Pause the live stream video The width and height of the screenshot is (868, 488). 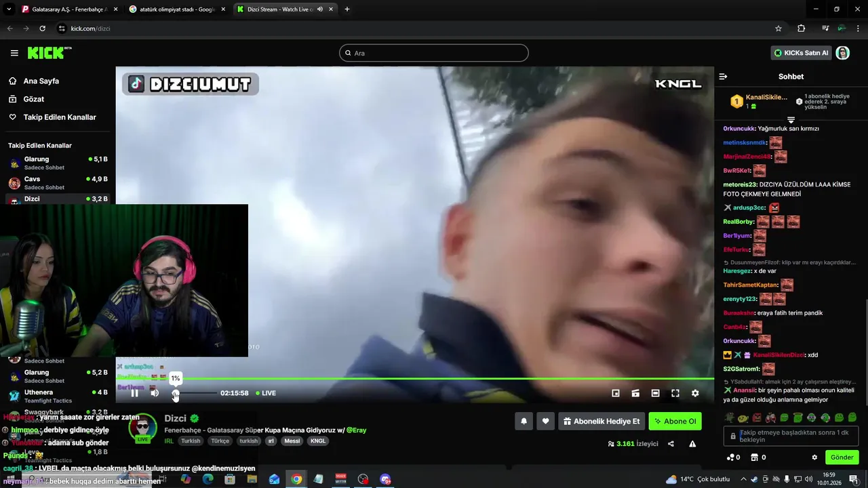tap(134, 393)
